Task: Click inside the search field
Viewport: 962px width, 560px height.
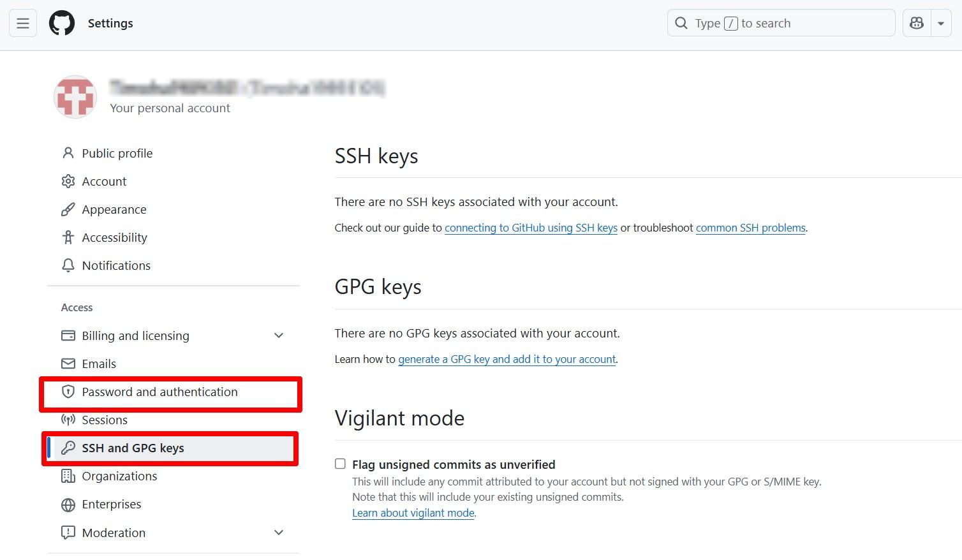Action: click(x=780, y=23)
